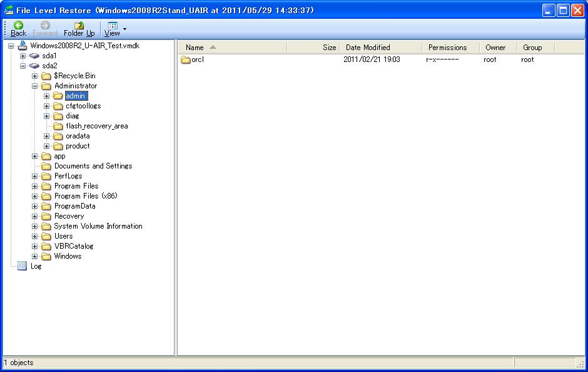Expand the diag folder node
Image resolution: width=588 pixels, height=372 pixels.
[x=46, y=116]
